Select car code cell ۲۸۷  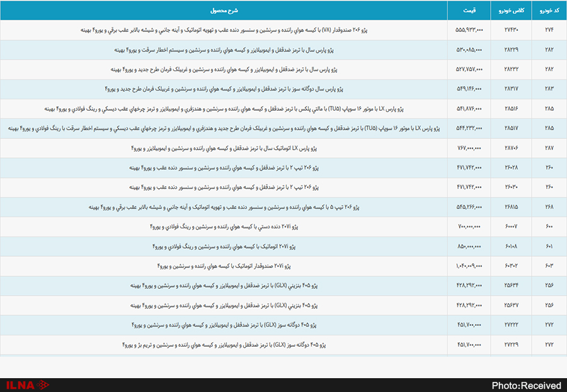(x=549, y=148)
